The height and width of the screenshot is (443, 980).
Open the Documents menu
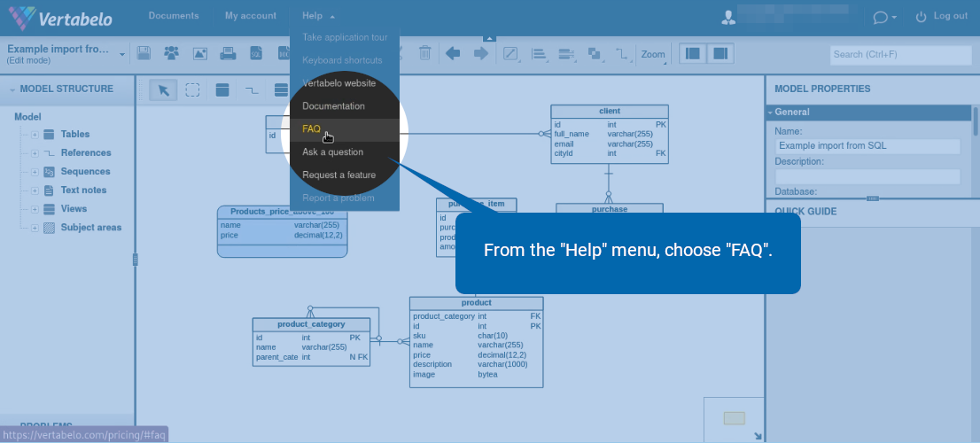[x=174, y=16]
